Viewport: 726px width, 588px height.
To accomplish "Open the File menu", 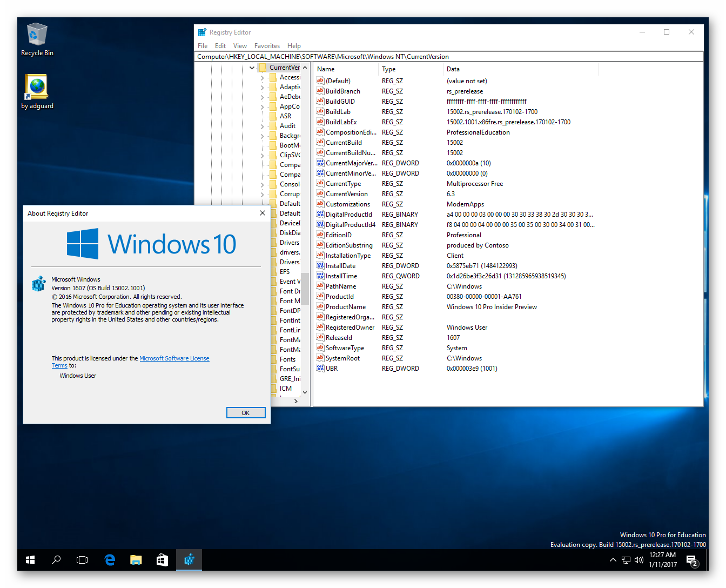I will pos(203,46).
